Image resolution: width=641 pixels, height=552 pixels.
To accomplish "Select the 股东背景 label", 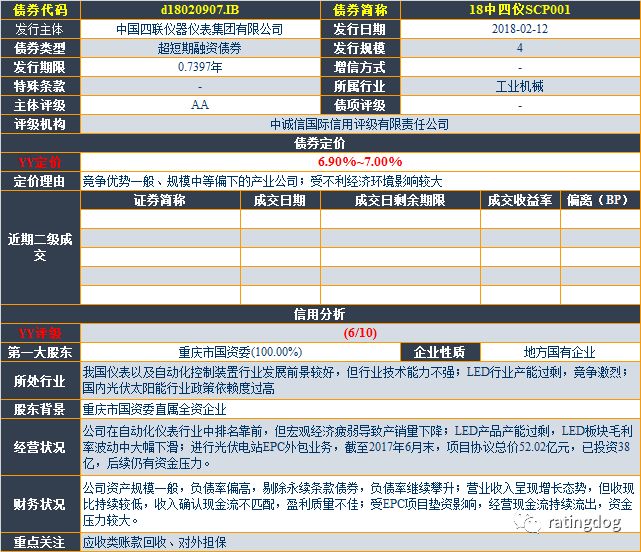I will click(x=40, y=409).
